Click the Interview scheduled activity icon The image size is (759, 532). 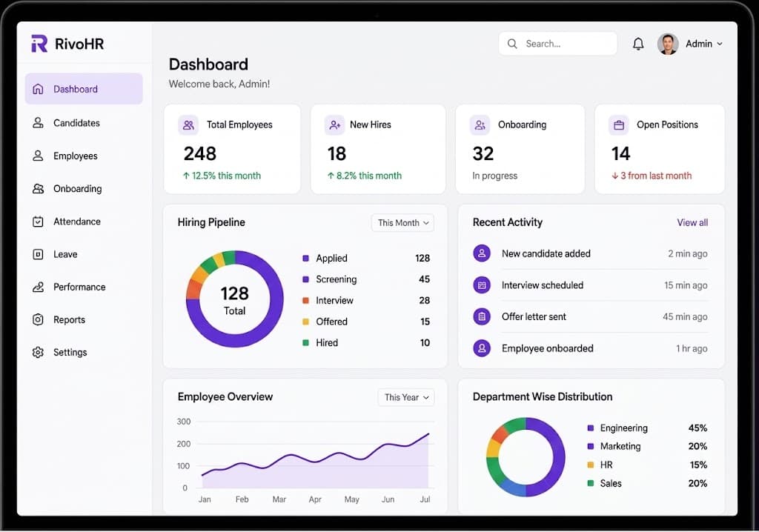click(x=482, y=285)
